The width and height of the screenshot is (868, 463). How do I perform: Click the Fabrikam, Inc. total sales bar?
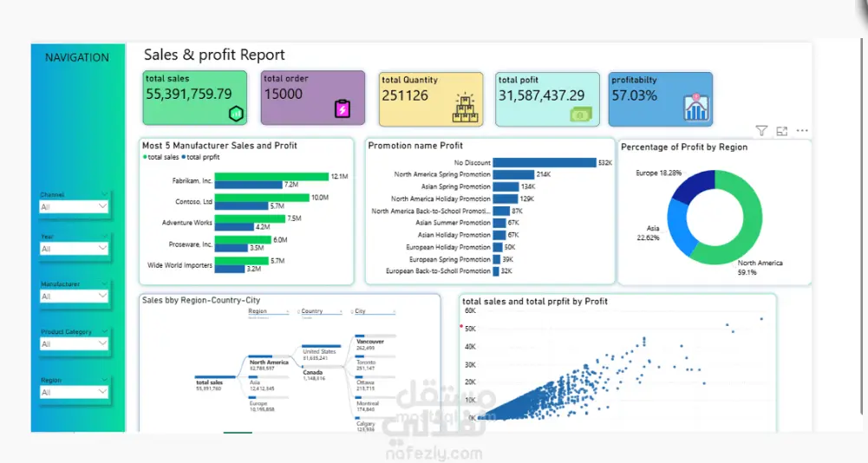coord(271,177)
